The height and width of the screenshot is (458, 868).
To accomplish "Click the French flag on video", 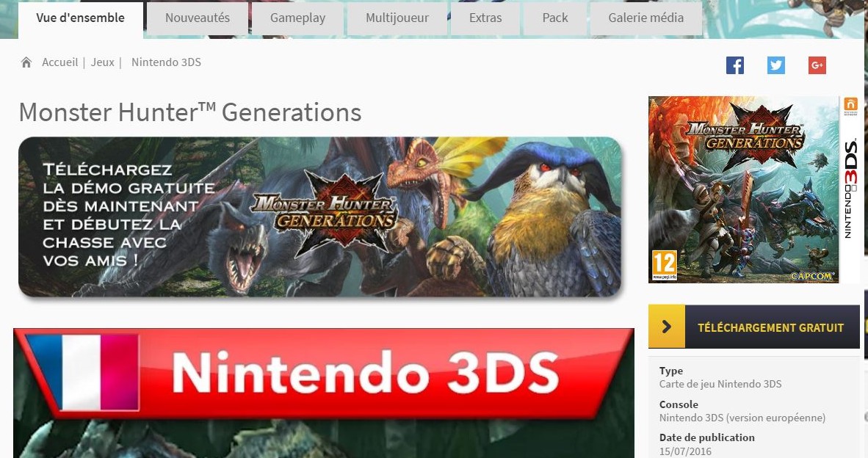I will coord(82,372).
